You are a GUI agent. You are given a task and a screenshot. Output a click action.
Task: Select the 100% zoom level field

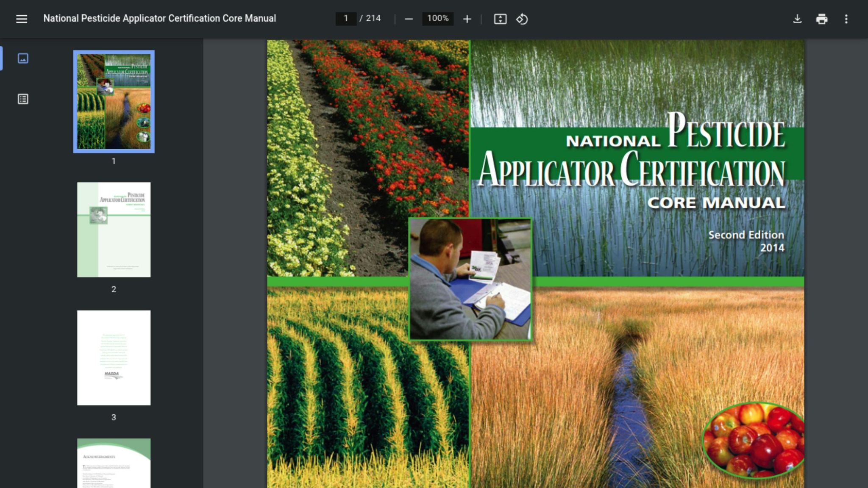coord(437,19)
